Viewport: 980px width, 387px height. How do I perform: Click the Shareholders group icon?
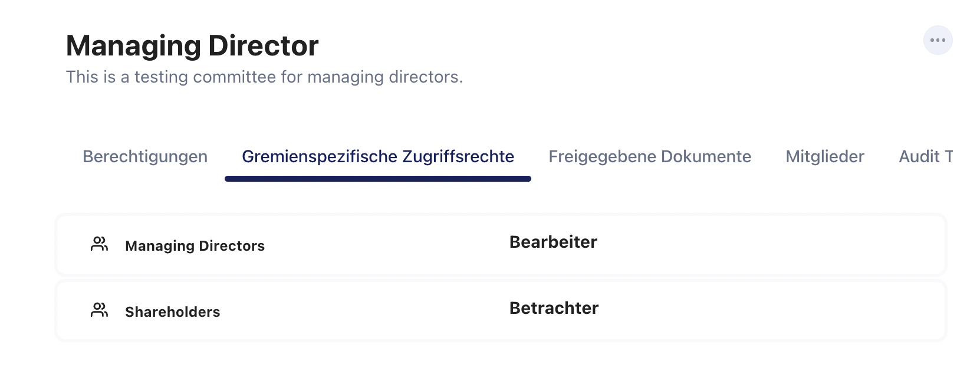click(x=99, y=310)
